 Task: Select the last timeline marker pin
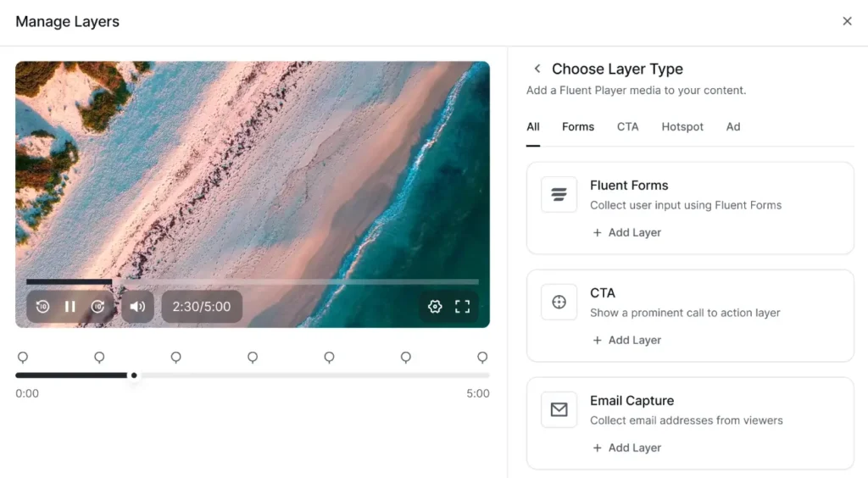pyautogui.click(x=482, y=358)
